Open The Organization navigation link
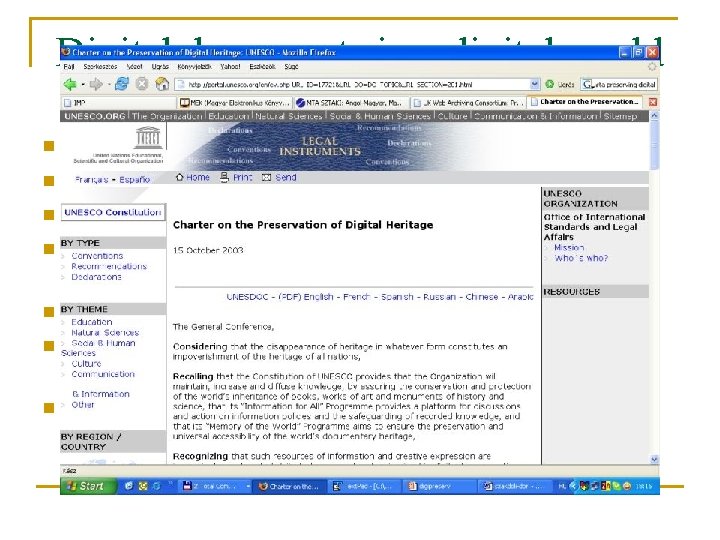 (167, 116)
